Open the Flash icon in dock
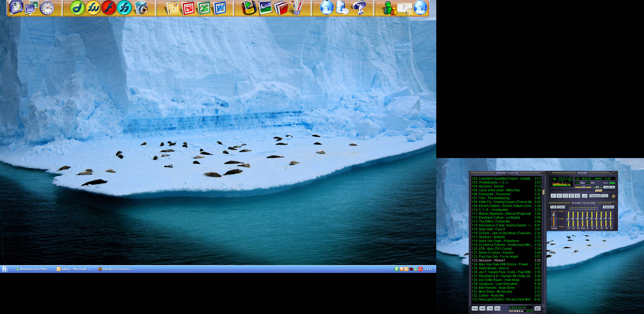Viewport: 644px width, 314px height. pos(109,8)
